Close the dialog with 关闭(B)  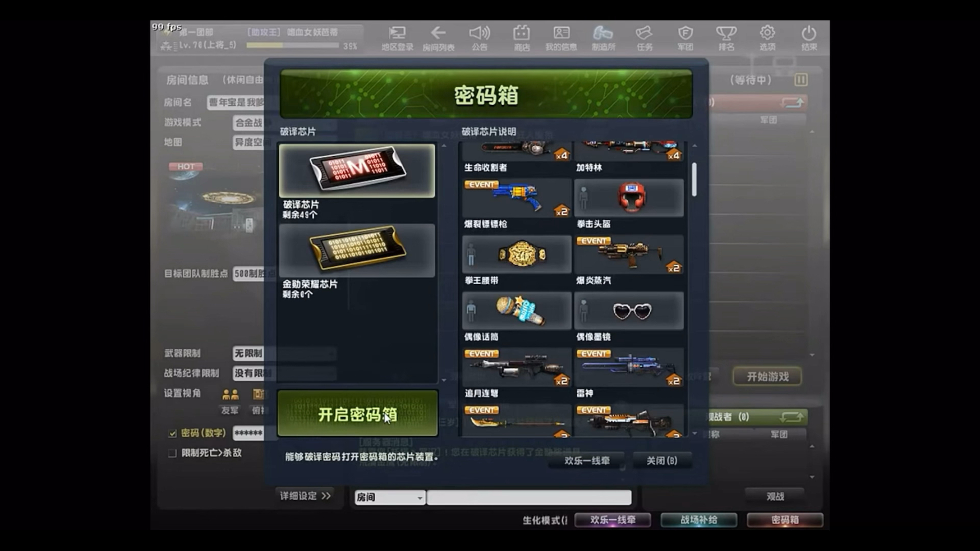(x=662, y=461)
